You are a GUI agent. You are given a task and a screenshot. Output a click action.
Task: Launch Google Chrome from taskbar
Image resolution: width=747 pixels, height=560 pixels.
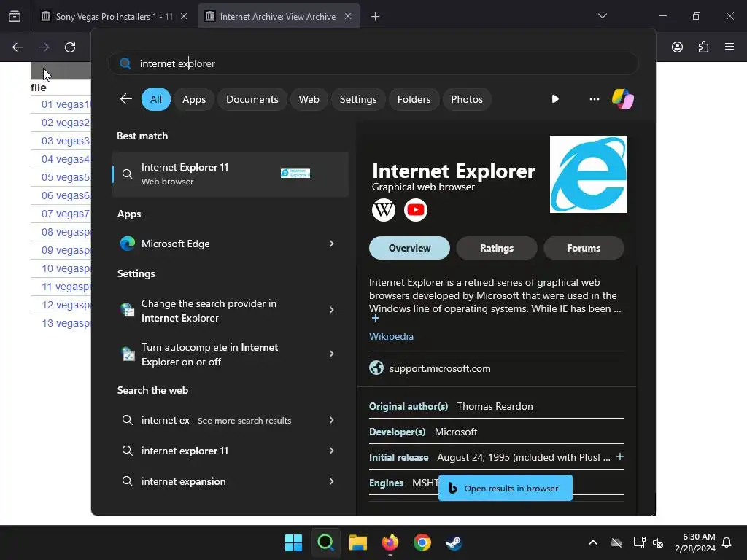[x=422, y=542]
